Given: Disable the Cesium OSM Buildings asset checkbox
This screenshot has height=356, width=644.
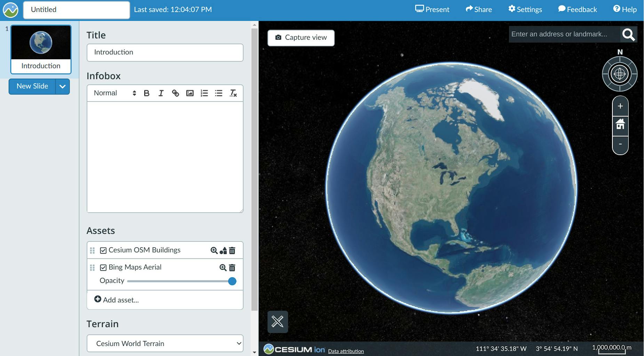Looking at the screenshot, I should 103,250.
